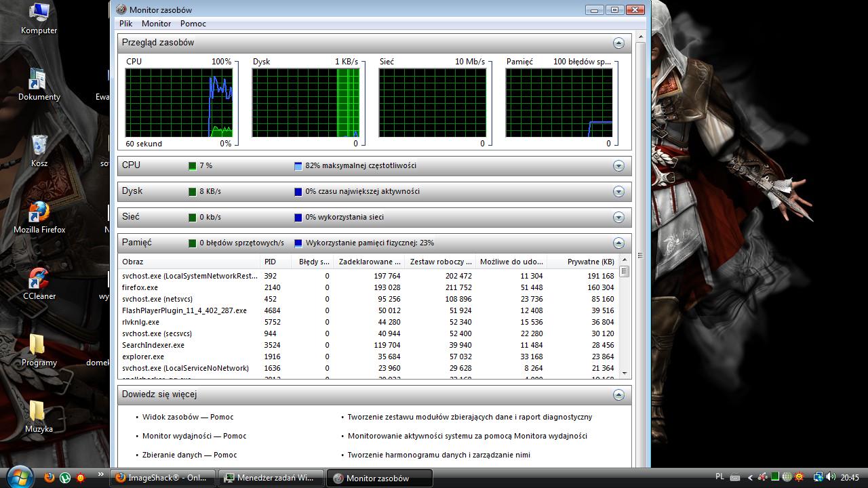
Task: Click the Dysk activity graph
Action: pos(306,103)
